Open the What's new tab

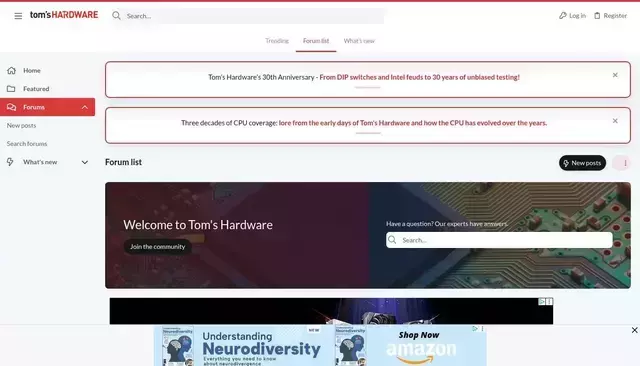tap(359, 41)
